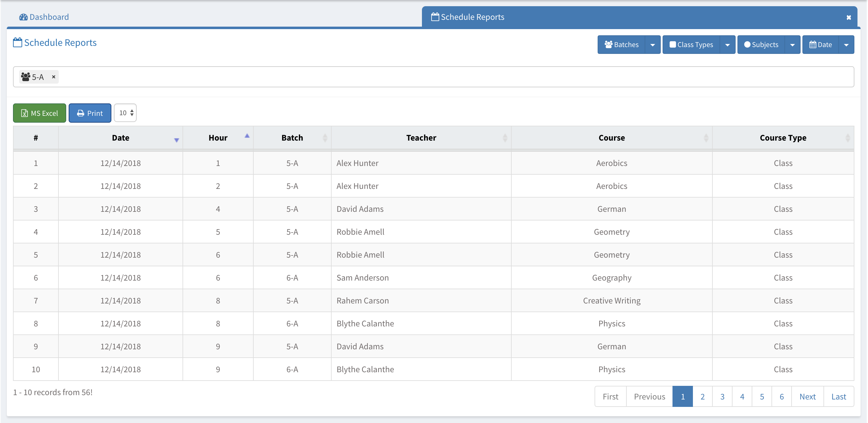
Task: Open the records-per-page selector showing 10
Action: (x=125, y=113)
